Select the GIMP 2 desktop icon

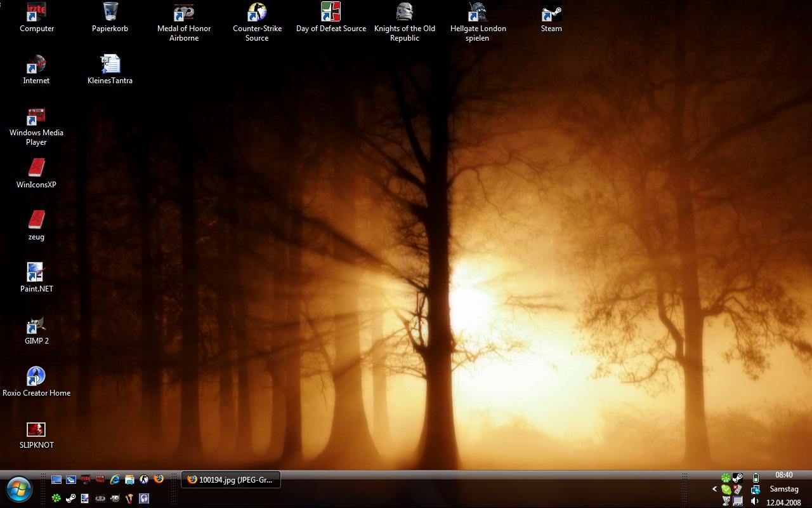pos(36,326)
